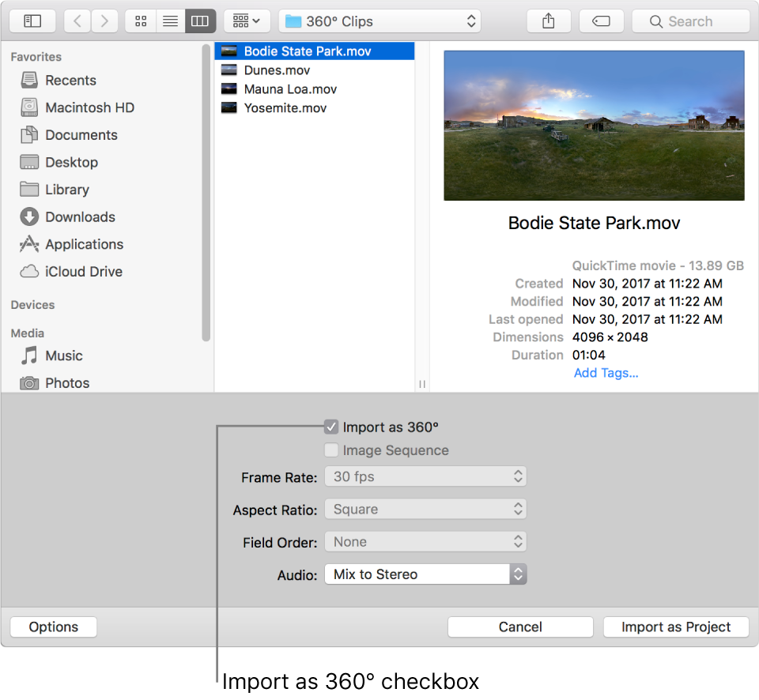Uncheck the Import as 360° checkbox
The image size is (759, 700).
coord(331,427)
